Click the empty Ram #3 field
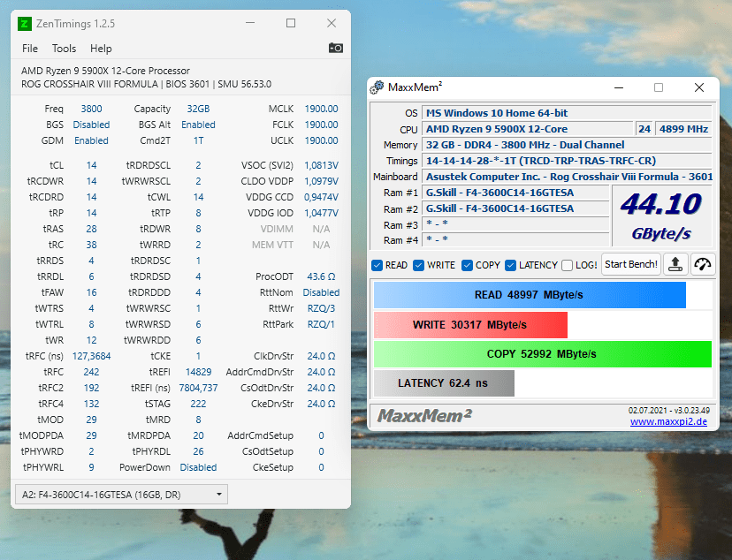This screenshot has height=560, width=732. [516, 224]
